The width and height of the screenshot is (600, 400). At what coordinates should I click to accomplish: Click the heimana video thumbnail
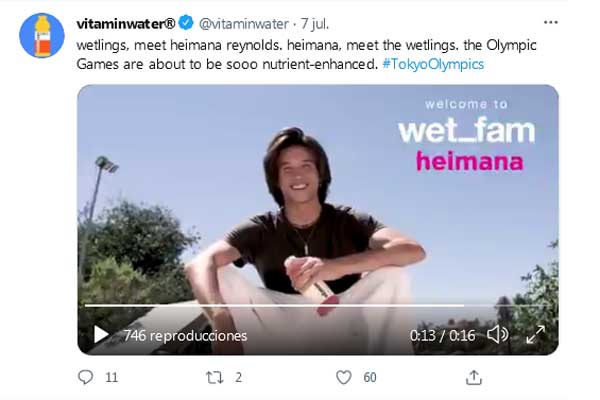317,200
